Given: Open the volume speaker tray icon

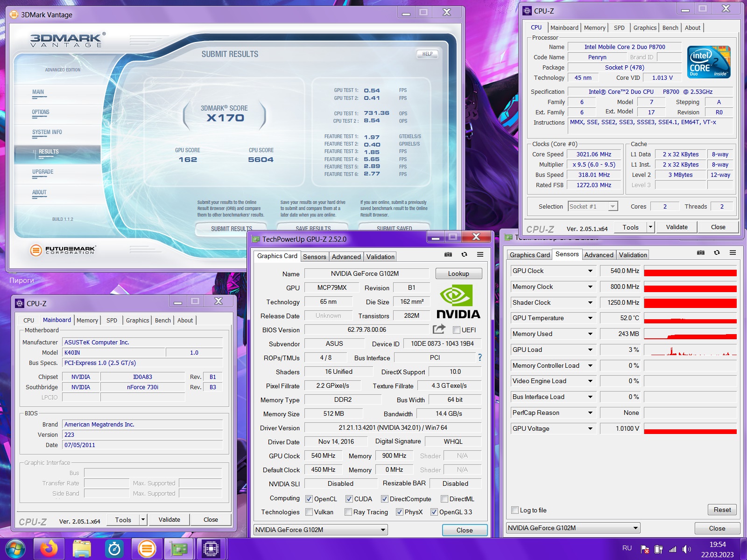Looking at the screenshot, I should coord(686,549).
